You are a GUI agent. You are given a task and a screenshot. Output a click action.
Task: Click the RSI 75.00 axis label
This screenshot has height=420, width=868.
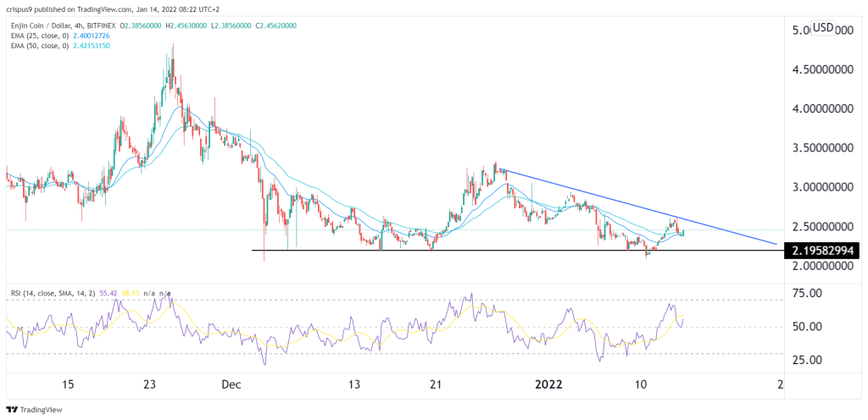(806, 294)
